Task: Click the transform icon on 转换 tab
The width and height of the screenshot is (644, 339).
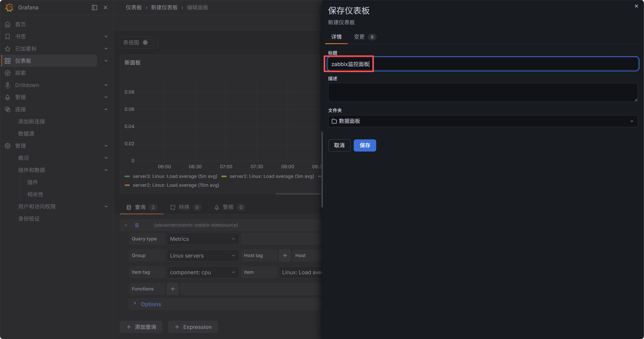Action: click(173, 207)
